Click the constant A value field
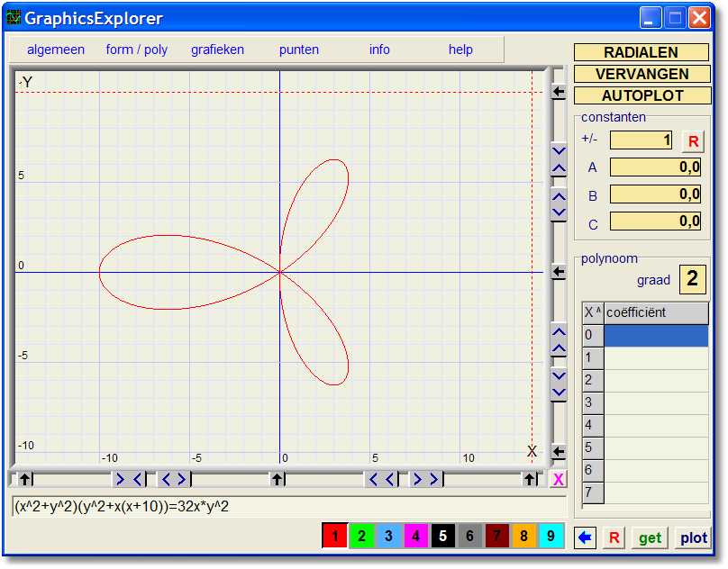Screen dimensions: 728x569 point(655,167)
